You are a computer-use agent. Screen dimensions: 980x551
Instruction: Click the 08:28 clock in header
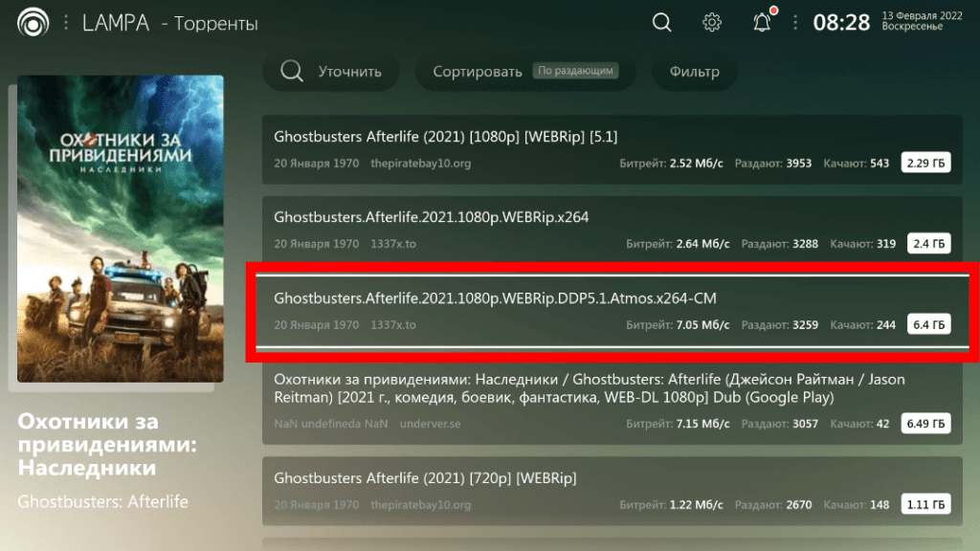tap(841, 22)
